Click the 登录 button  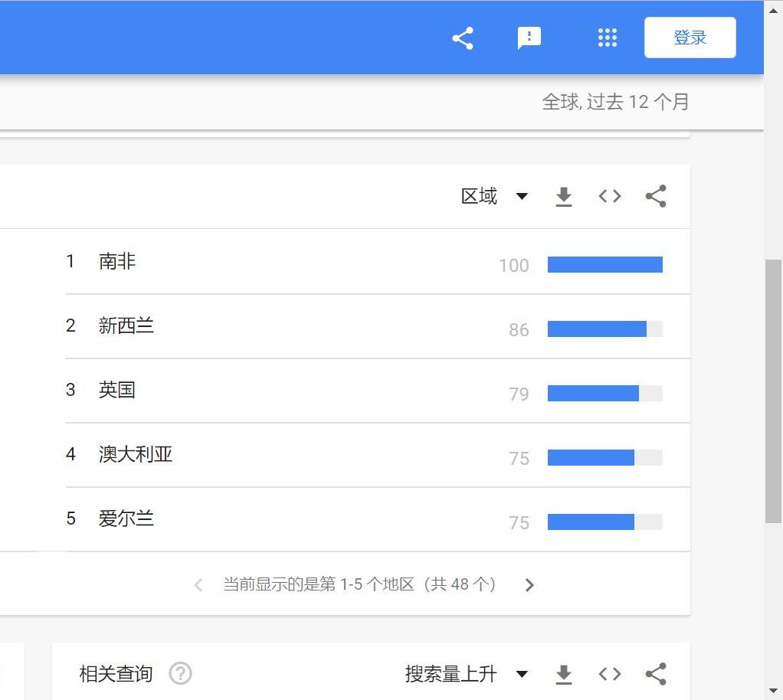tap(689, 38)
